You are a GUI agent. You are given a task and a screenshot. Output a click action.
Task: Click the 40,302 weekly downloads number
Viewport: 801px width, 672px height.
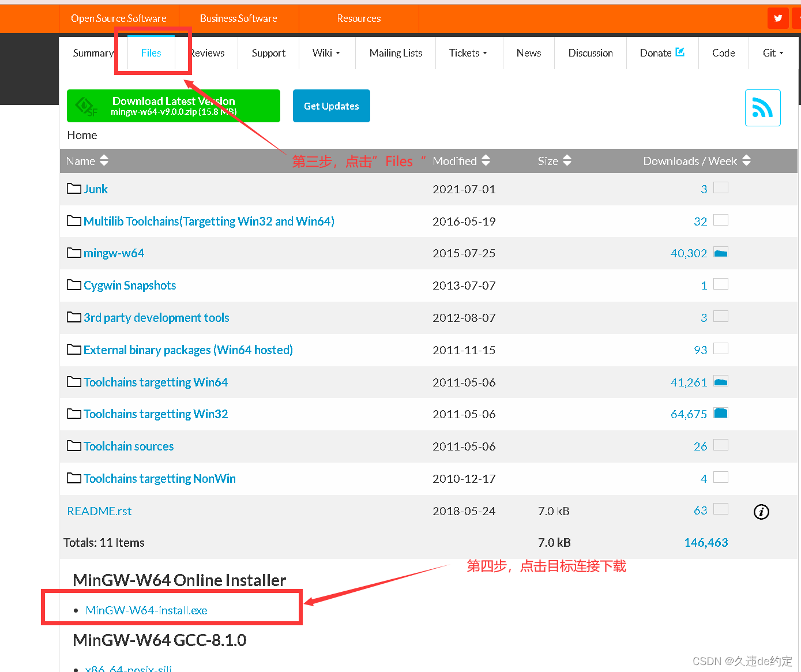click(689, 253)
